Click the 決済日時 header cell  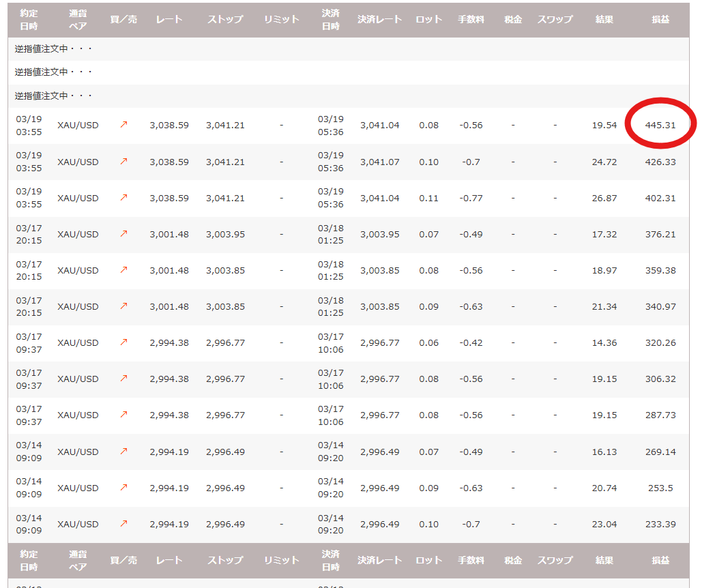tap(331, 20)
